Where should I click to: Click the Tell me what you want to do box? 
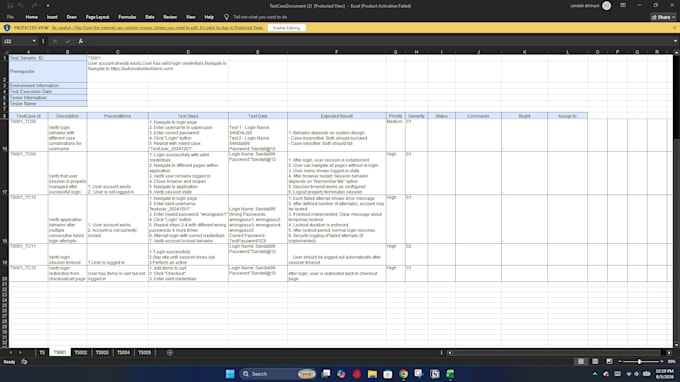tap(260, 17)
